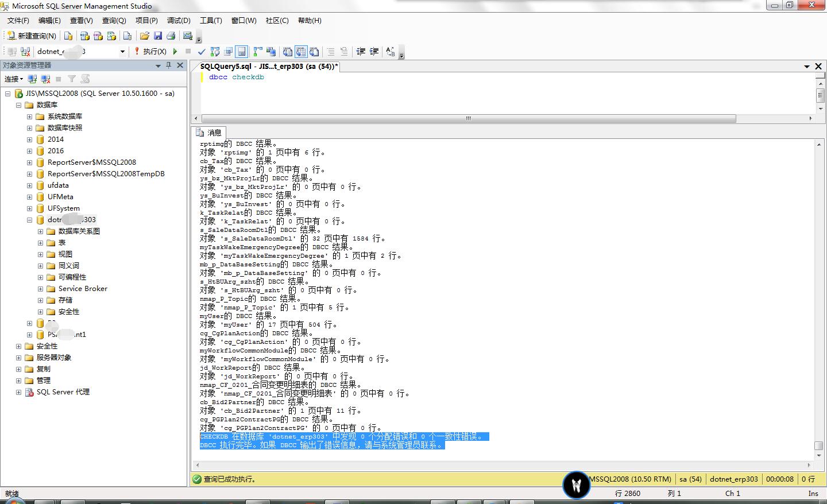
Task: Open the 帮助(H) menu
Action: (310, 20)
